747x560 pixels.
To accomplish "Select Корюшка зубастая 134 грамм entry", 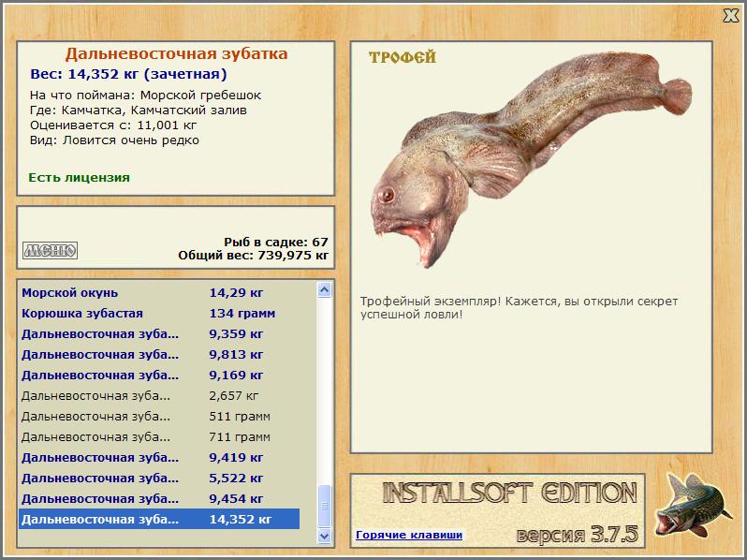I will tap(159, 314).
